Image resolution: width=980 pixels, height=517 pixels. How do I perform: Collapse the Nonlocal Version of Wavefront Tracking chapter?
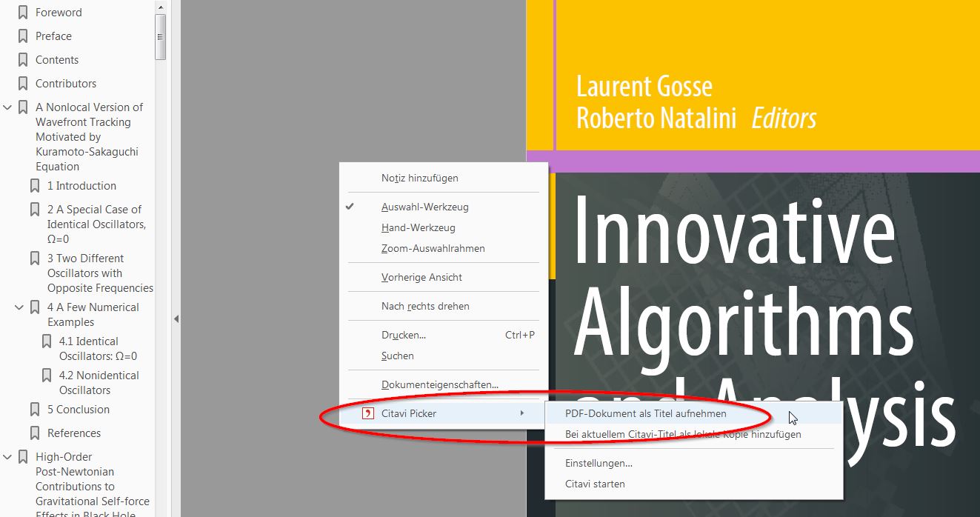pos(8,107)
